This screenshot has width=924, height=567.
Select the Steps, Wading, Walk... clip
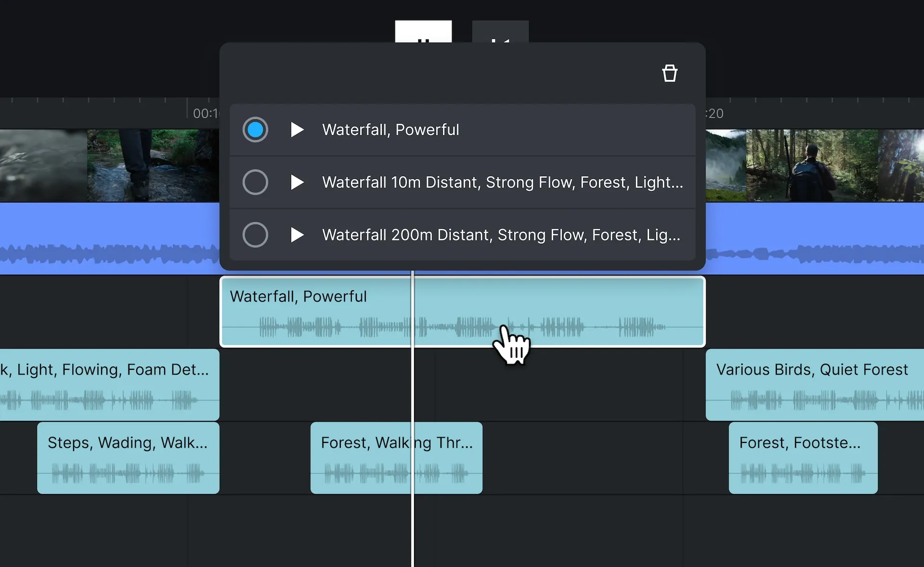pos(128,458)
